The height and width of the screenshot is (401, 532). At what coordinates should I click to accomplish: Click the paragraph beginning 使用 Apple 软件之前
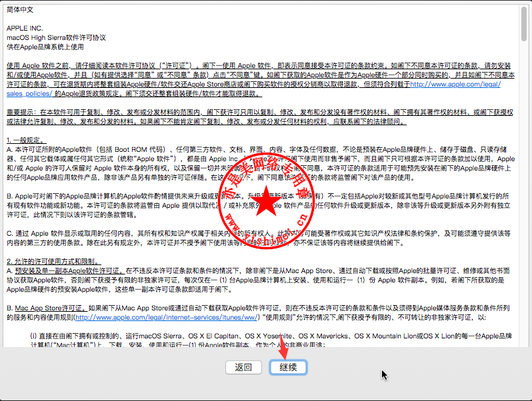coord(261,80)
